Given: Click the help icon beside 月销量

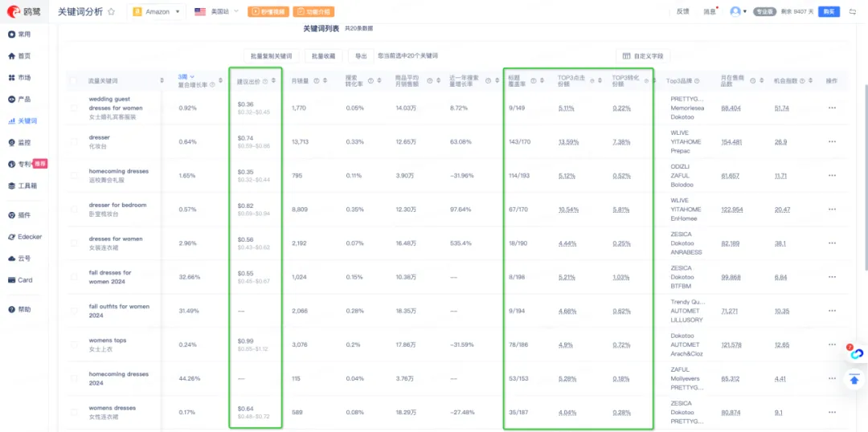Looking at the screenshot, I should click(316, 81).
